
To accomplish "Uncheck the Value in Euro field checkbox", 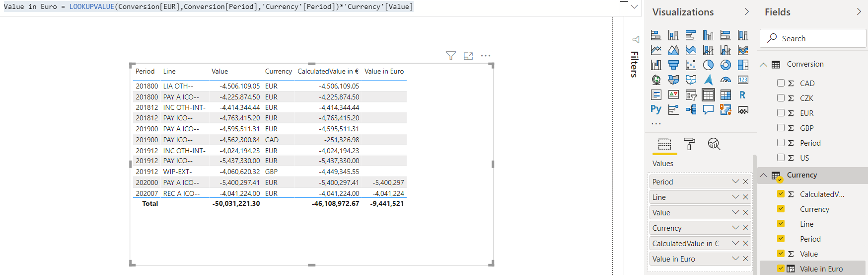I will pos(781,269).
